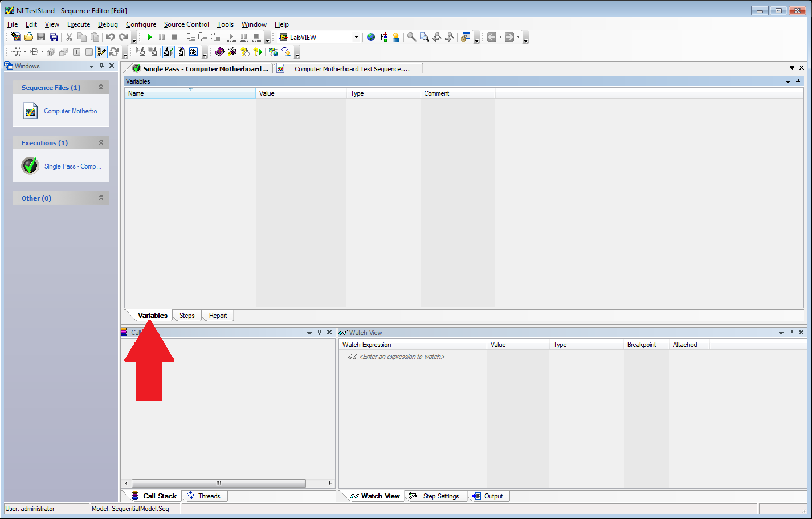
Task: Close the Windows pane
Action: [112, 66]
